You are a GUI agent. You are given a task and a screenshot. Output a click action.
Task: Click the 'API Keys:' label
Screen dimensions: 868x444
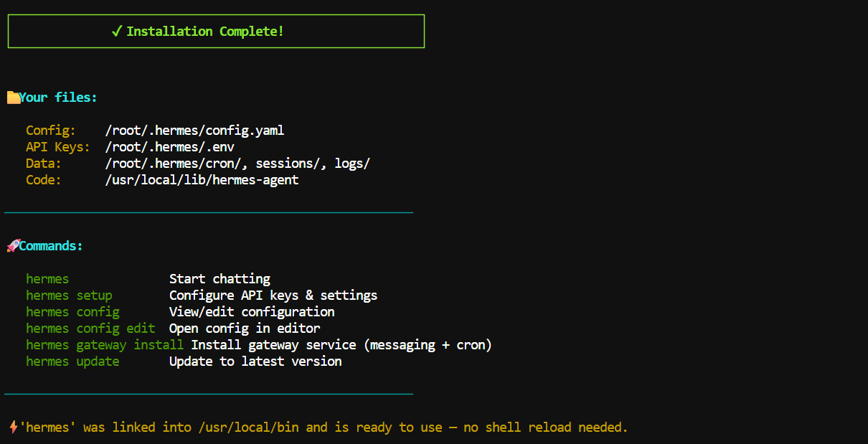[58, 147]
